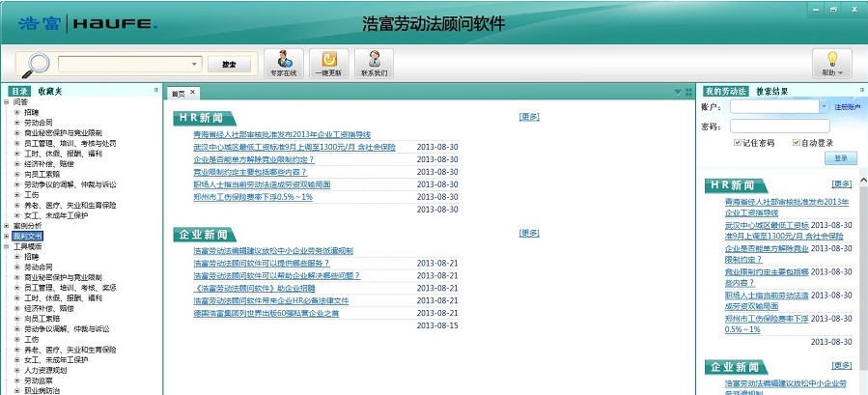
Task: Focus the 密码 password input field
Action: point(779,127)
